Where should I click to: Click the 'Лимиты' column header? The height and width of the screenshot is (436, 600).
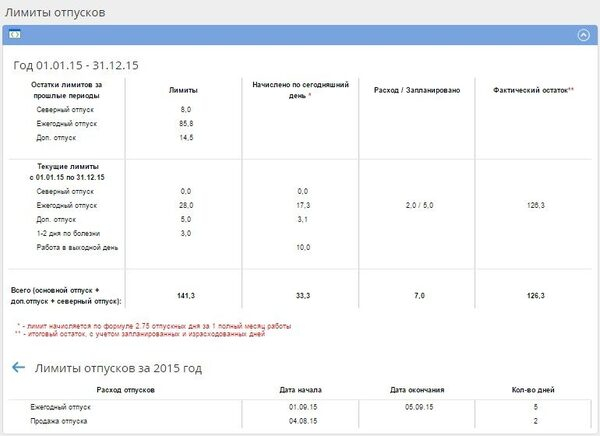(x=183, y=90)
